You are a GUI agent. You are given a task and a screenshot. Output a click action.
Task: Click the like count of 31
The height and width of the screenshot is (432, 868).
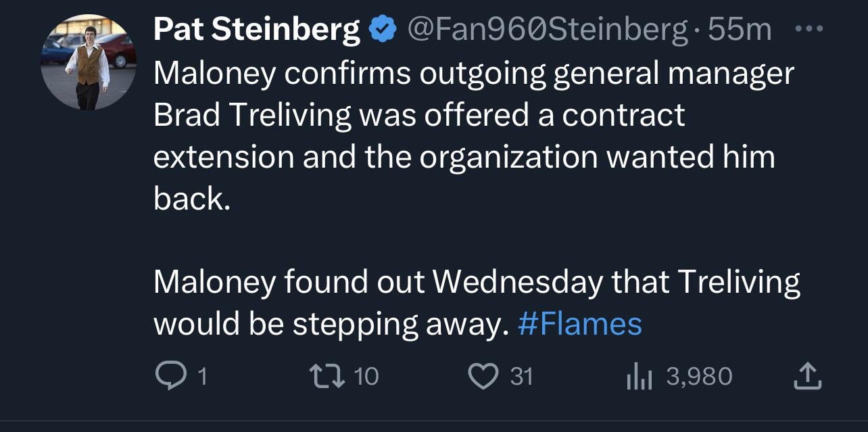point(521,377)
